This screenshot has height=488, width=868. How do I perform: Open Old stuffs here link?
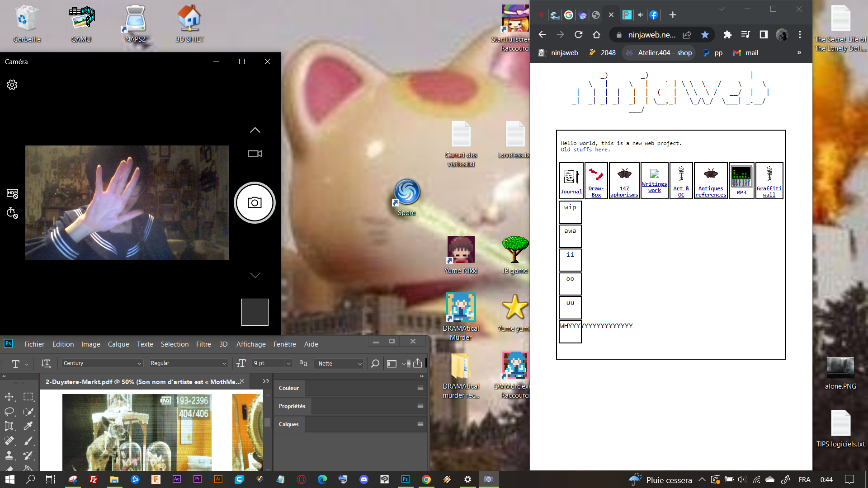[x=584, y=150]
